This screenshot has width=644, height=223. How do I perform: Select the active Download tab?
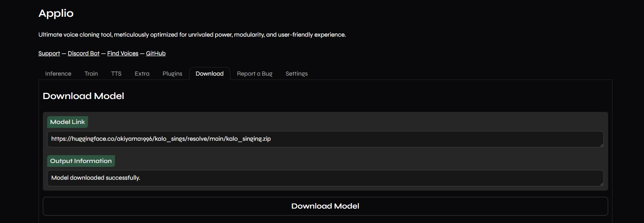point(209,74)
